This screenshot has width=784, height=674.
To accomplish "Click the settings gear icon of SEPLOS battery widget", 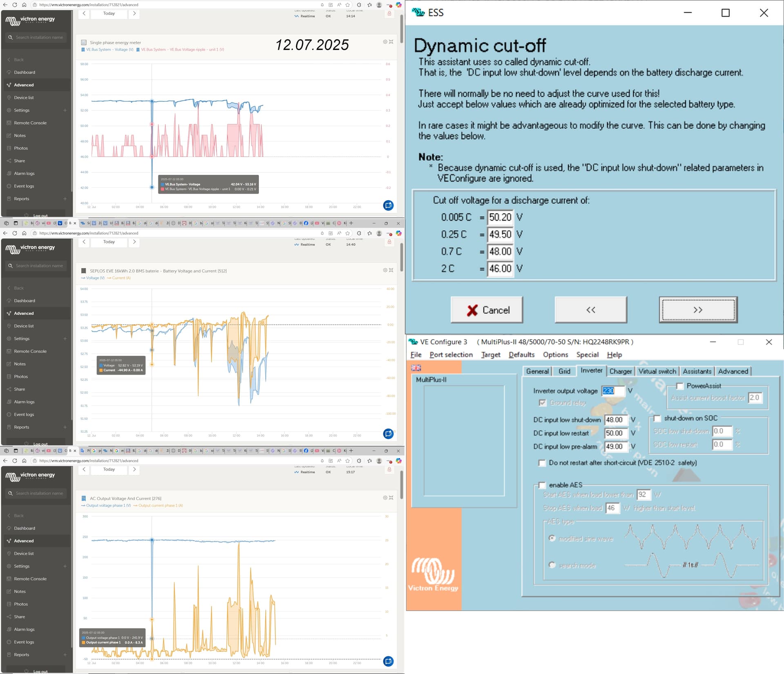I will point(385,270).
